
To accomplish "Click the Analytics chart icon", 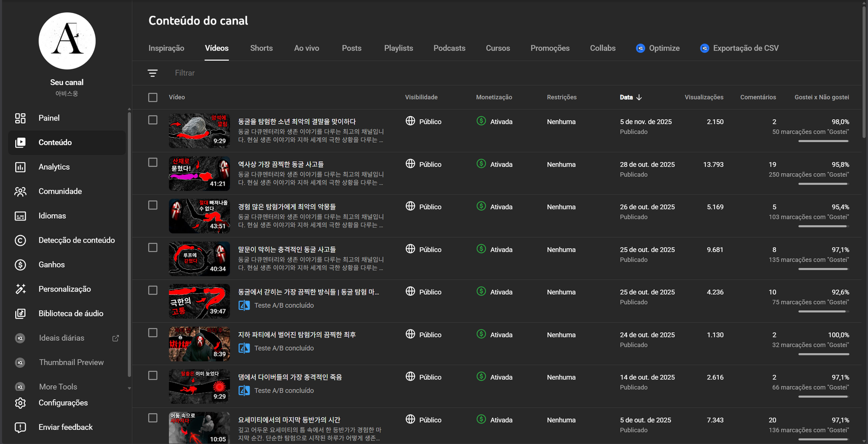I will [x=20, y=167].
